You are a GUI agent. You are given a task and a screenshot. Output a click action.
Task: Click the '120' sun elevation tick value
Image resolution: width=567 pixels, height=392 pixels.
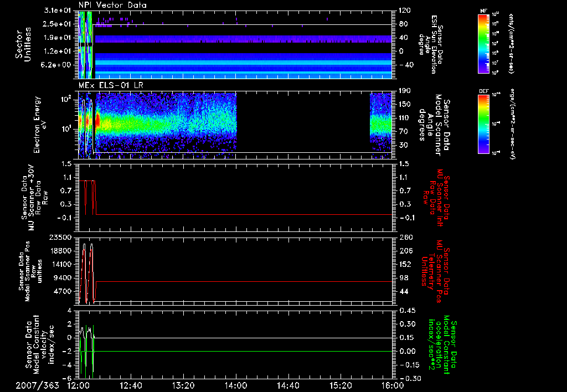[405, 11]
